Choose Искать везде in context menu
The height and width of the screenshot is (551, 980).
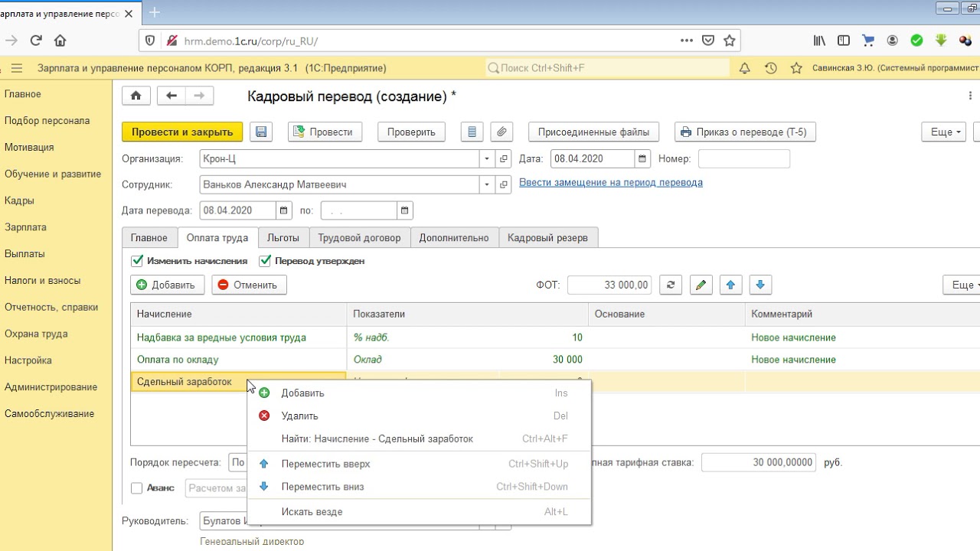coord(419,511)
